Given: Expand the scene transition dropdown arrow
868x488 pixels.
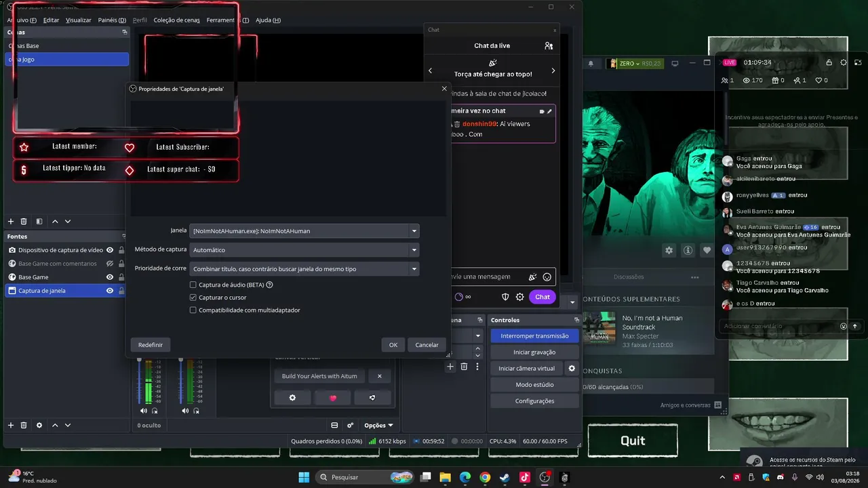Looking at the screenshot, I should coord(477,335).
